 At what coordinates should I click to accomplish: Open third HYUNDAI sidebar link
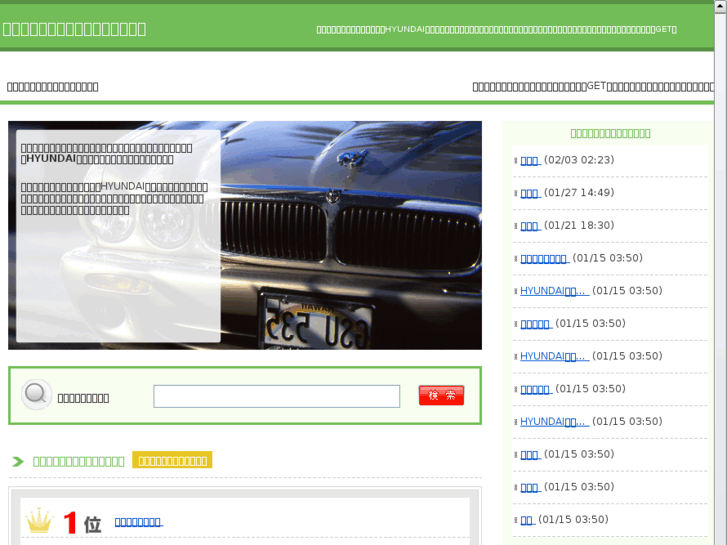(555, 422)
